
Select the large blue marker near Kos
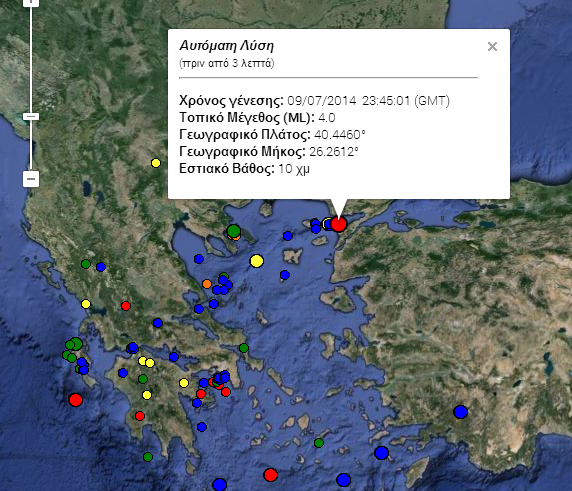point(382,453)
